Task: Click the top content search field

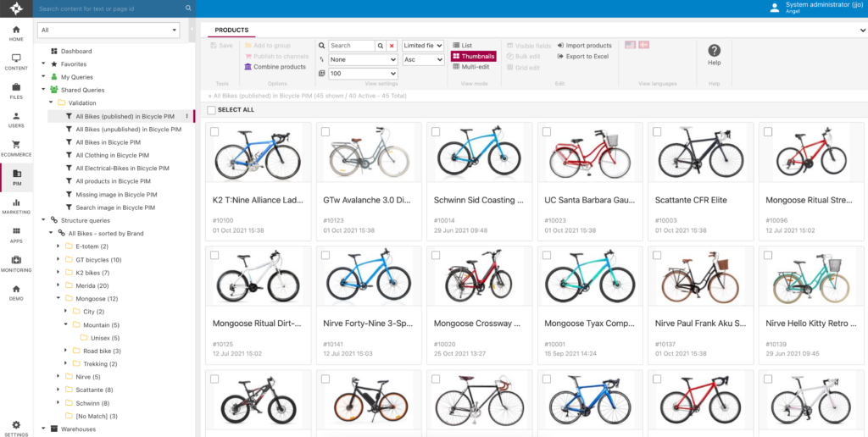Action: [x=110, y=8]
